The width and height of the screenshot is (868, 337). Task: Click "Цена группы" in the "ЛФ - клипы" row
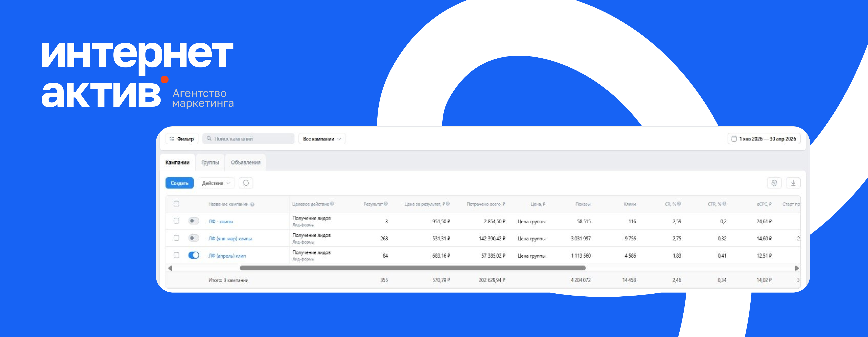[531, 222]
